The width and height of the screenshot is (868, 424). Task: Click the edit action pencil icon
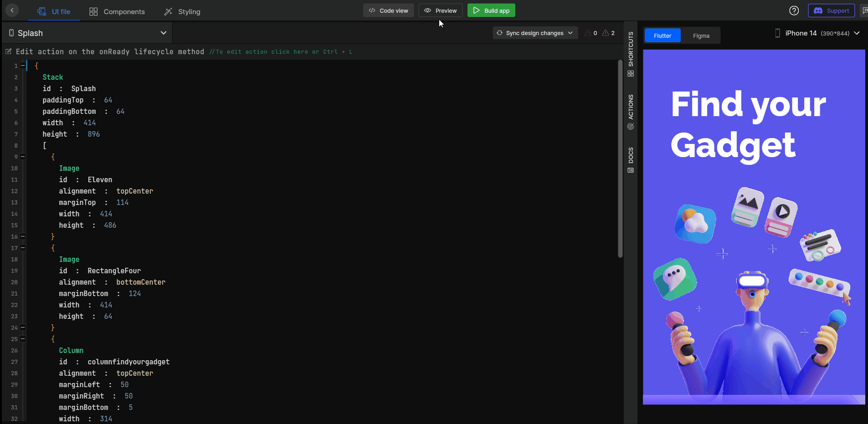8,51
